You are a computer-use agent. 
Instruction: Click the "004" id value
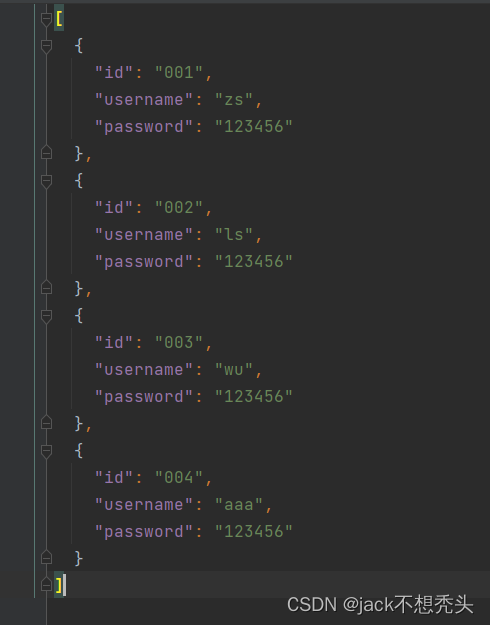click(179, 478)
